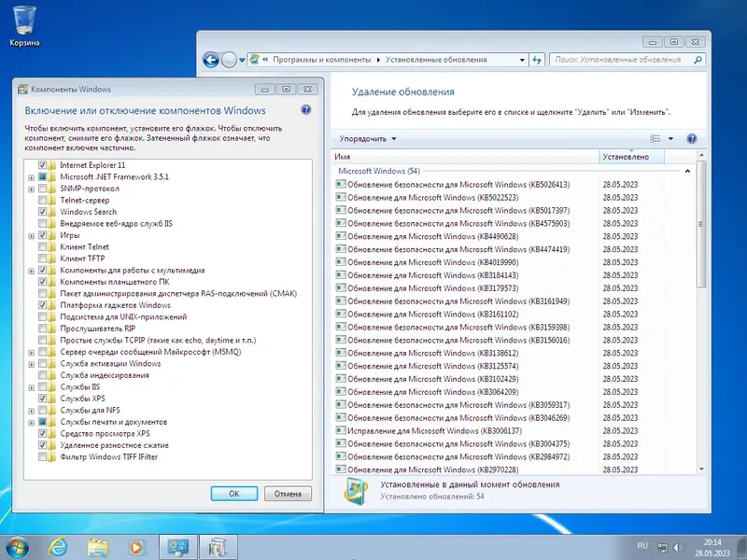Click the folder icon next to Windows Search
Screen dimensions: 747x560
52,212
